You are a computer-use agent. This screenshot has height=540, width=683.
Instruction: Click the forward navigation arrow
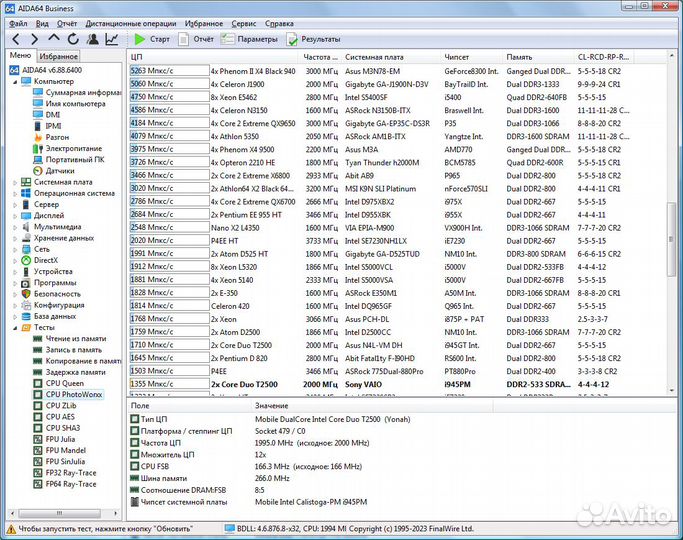coord(34,39)
